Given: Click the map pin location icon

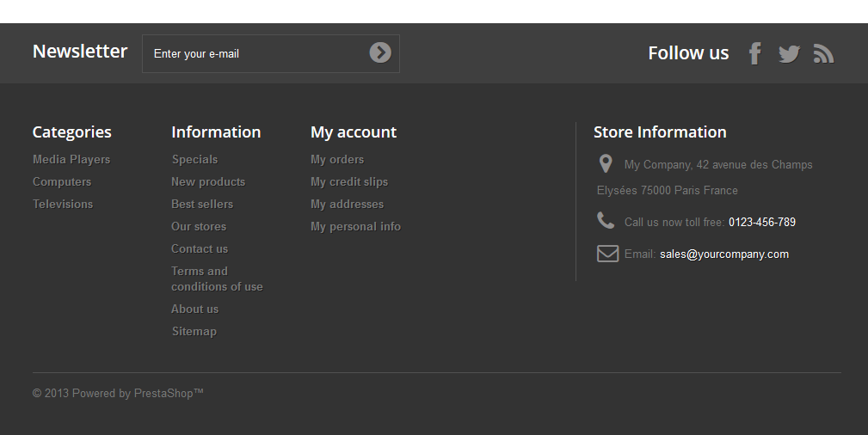Looking at the screenshot, I should coord(606,164).
